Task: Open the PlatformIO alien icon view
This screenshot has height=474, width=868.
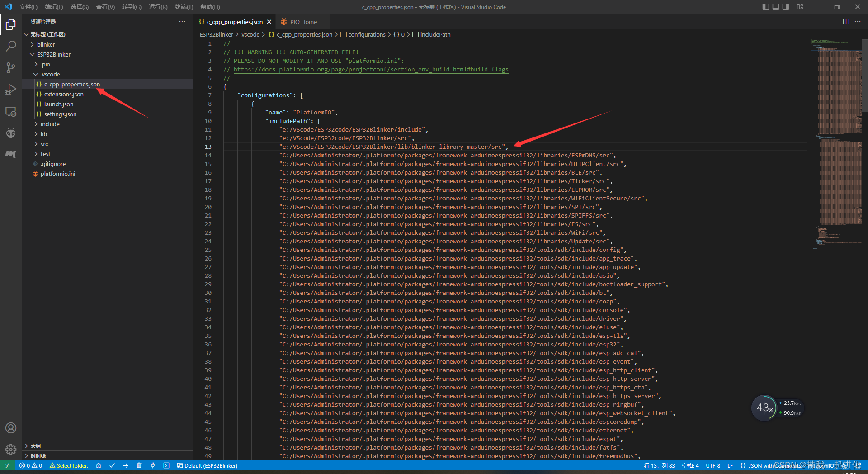Action: [11, 133]
